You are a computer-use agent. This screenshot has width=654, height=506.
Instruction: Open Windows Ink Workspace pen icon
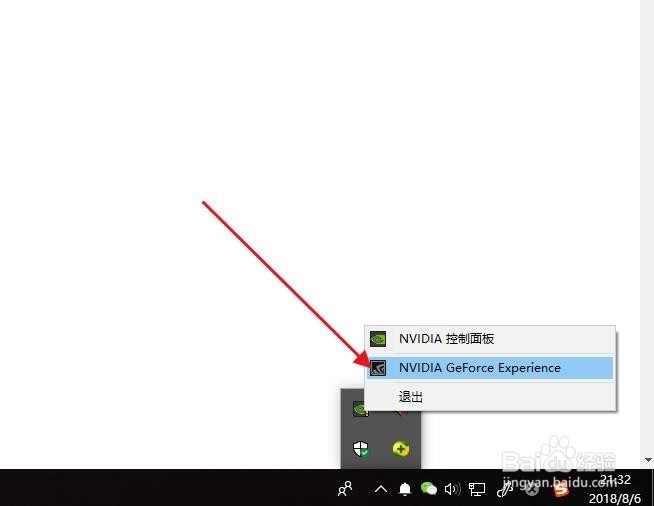505,489
